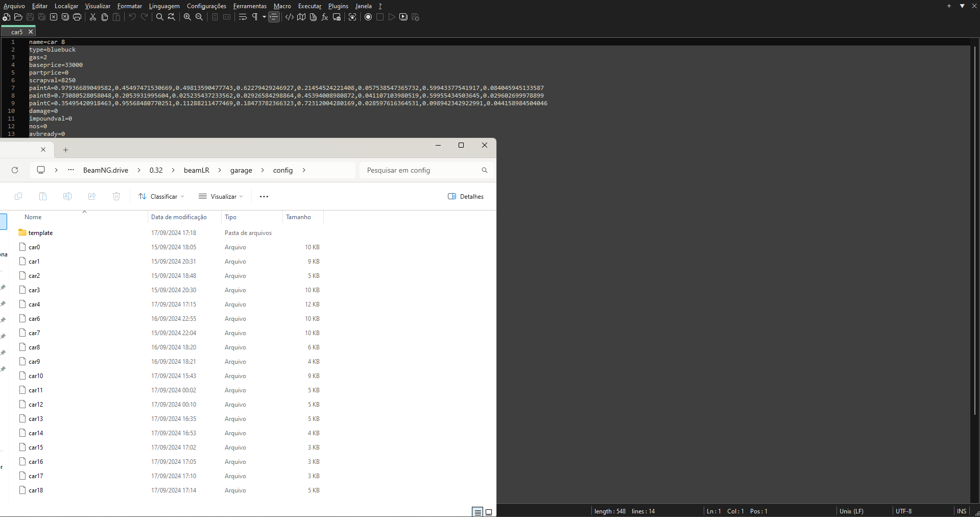Go to the garage breadcrumb folder
The image size is (980, 517).
tap(241, 170)
